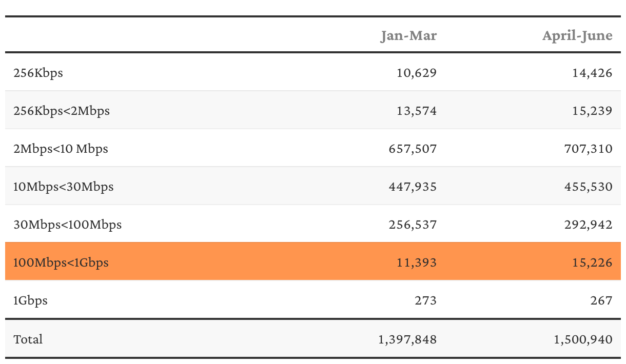Screen dimensions: 626x364
Task: Select the cell showing 657,507
Action: click(x=413, y=149)
